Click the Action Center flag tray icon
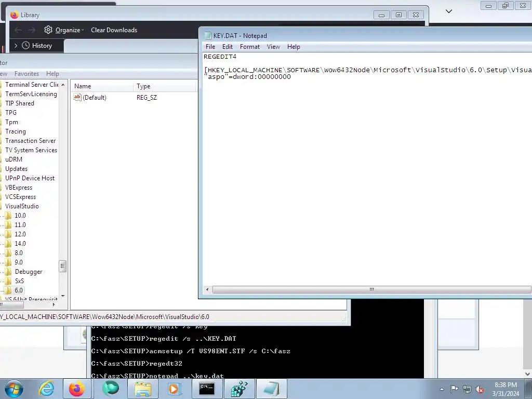The image size is (532, 399). click(x=454, y=389)
